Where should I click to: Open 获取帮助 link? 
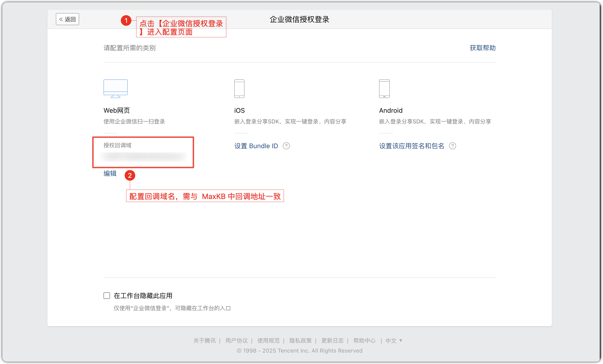click(482, 48)
